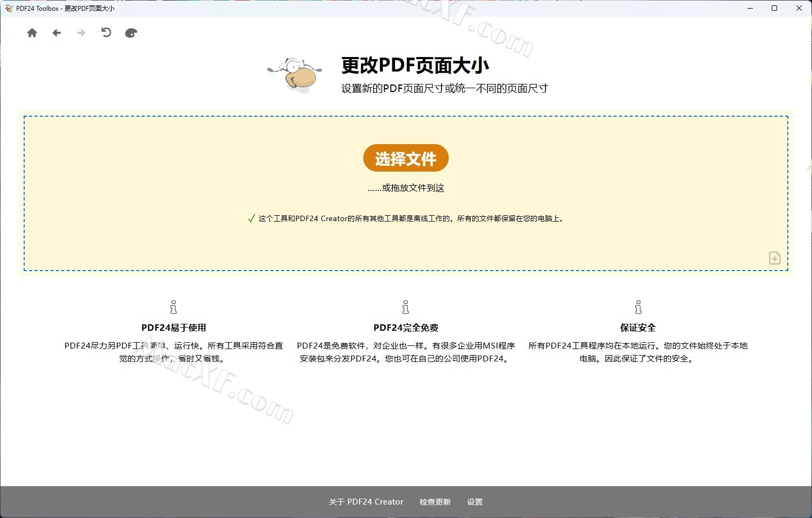The image size is (812, 518).
Task: Open 关于 PDF24 Creator link
Action: [x=366, y=502]
